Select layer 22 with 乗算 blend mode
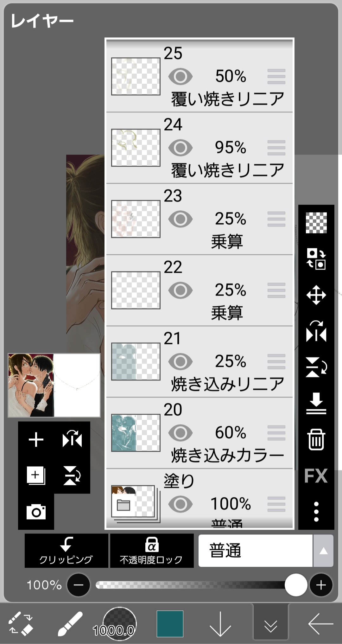This screenshot has height=644, width=342. coord(222,290)
